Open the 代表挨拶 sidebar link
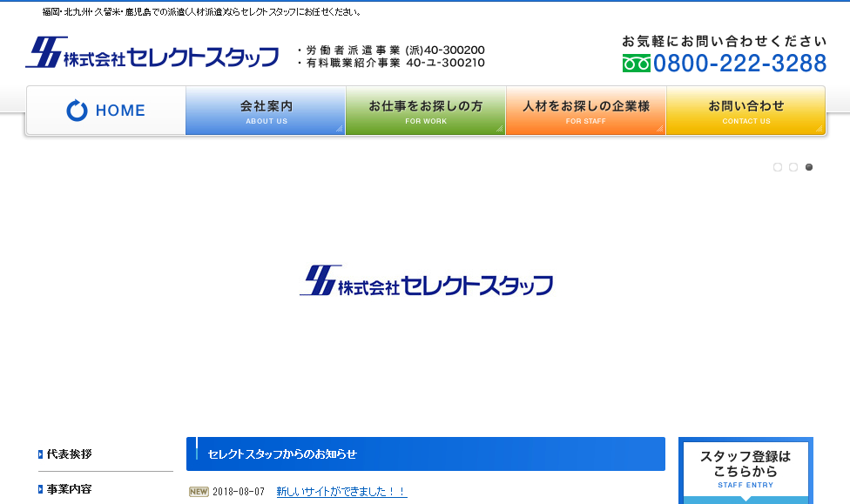The width and height of the screenshot is (850, 504). (x=70, y=454)
